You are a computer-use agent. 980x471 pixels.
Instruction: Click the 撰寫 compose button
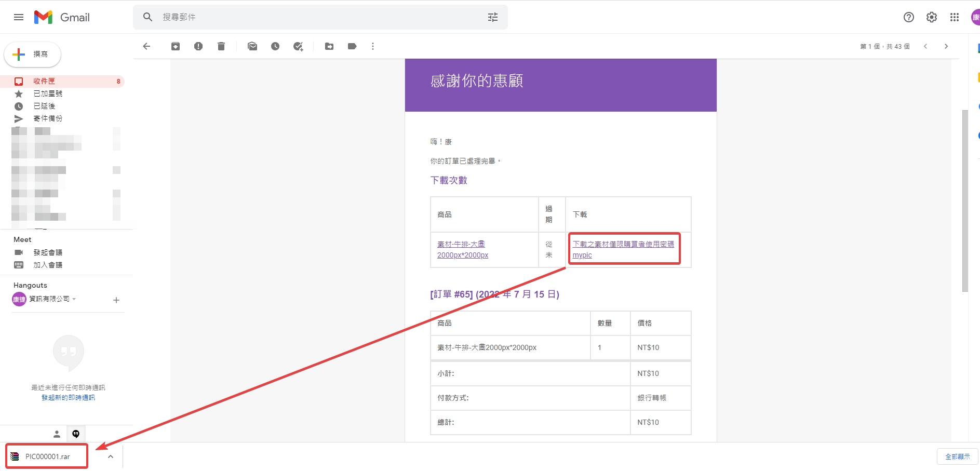pyautogui.click(x=33, y=54)
